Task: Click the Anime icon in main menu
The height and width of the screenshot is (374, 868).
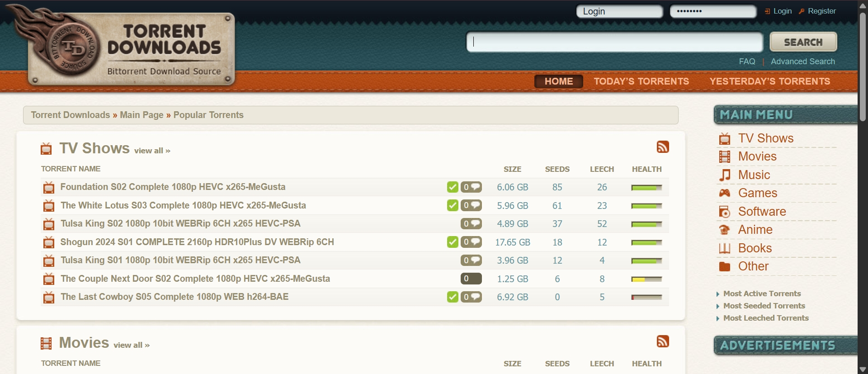Action: click(x=725, y=230)
